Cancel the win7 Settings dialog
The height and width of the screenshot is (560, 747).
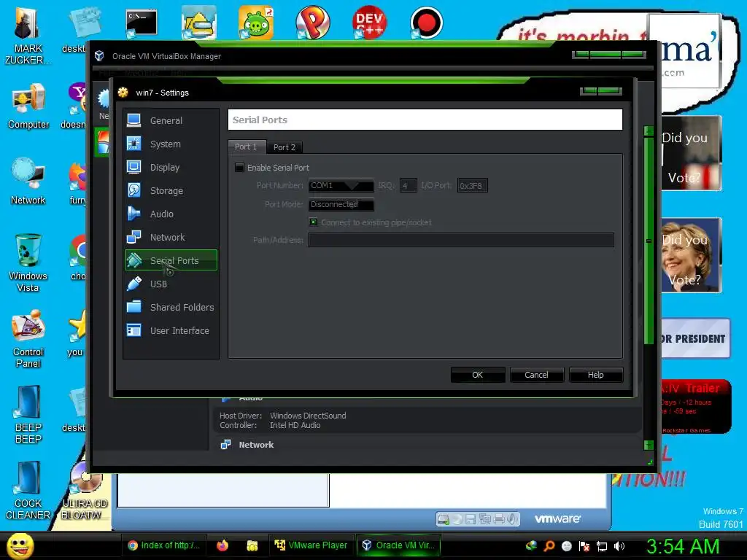click(x=536, y=375)
